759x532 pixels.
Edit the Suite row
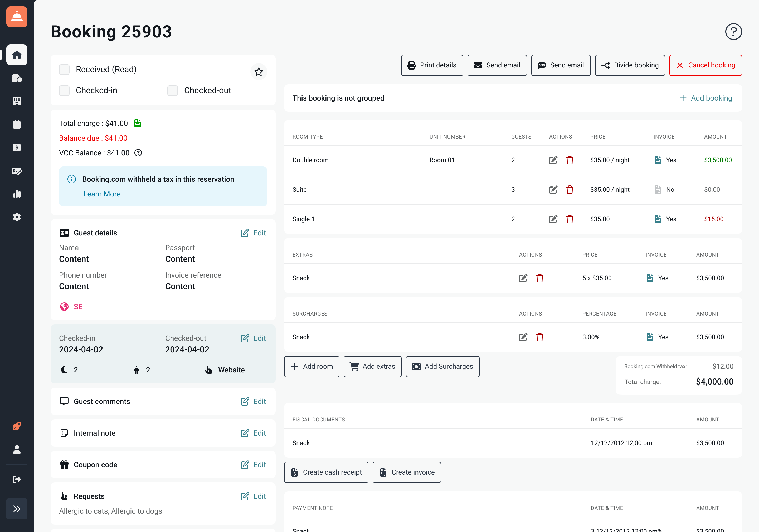tap(553, 190)
